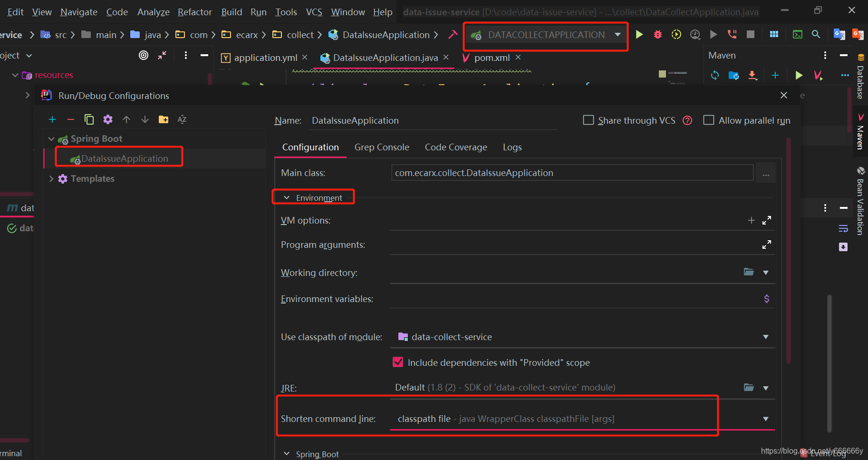This screenshot has width=868, height=460.
Task: Open search everywhere with the magnifier icon
Action: 816,34
